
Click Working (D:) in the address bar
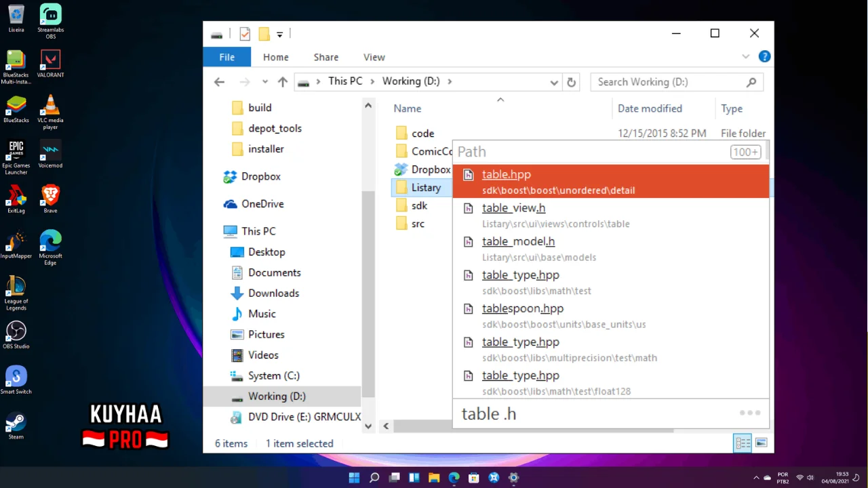pos(411,81)
